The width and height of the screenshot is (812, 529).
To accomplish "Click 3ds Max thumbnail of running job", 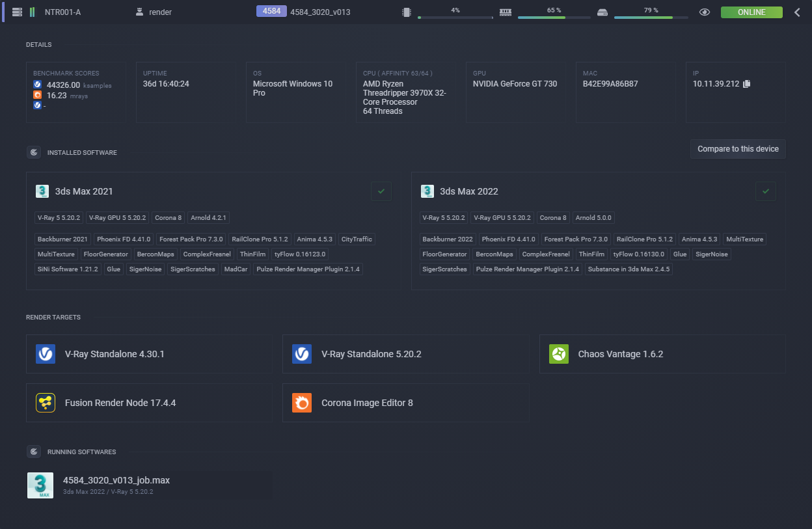I will 40,485.
